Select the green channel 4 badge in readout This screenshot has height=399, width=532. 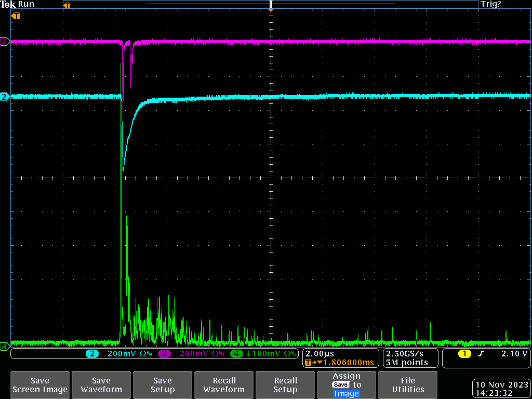pos(236,354)
